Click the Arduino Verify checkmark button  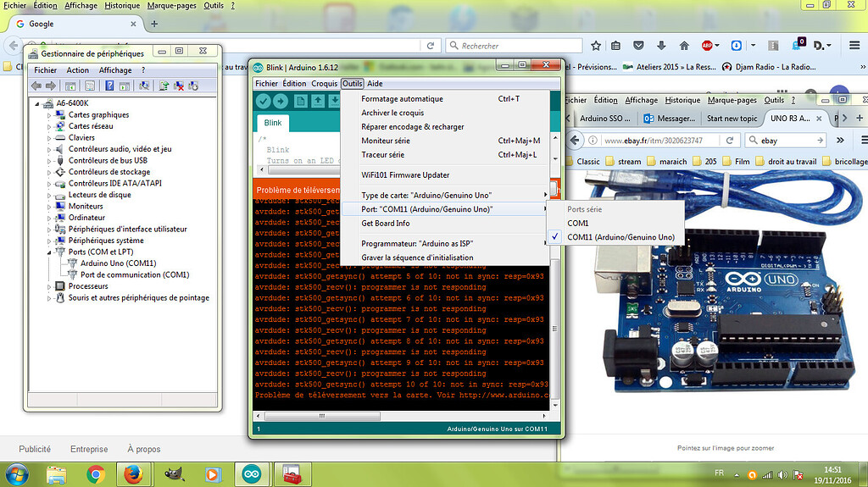pos(263,101)
